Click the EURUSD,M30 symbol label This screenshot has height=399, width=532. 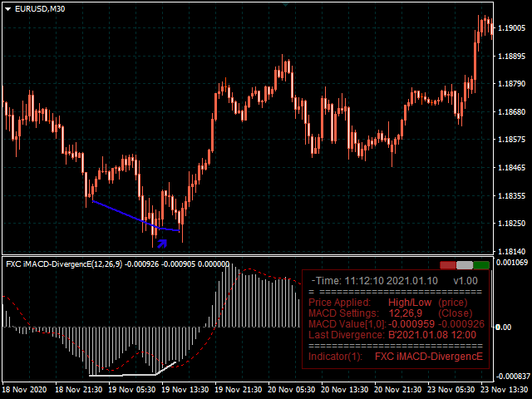coord(40,9)
